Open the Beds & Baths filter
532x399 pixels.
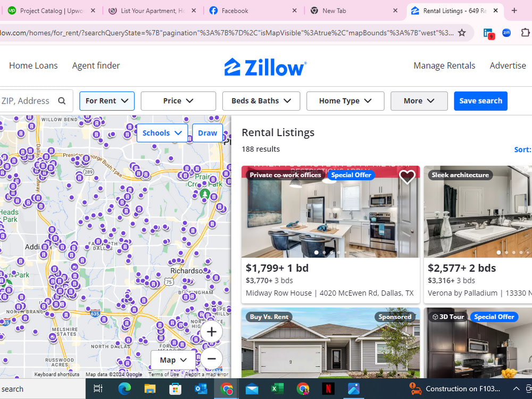click(x=261, y=101)
